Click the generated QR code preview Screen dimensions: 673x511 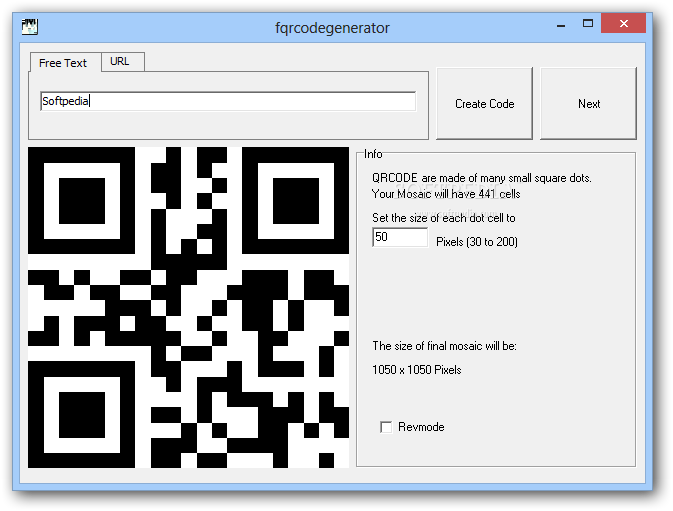188,307
